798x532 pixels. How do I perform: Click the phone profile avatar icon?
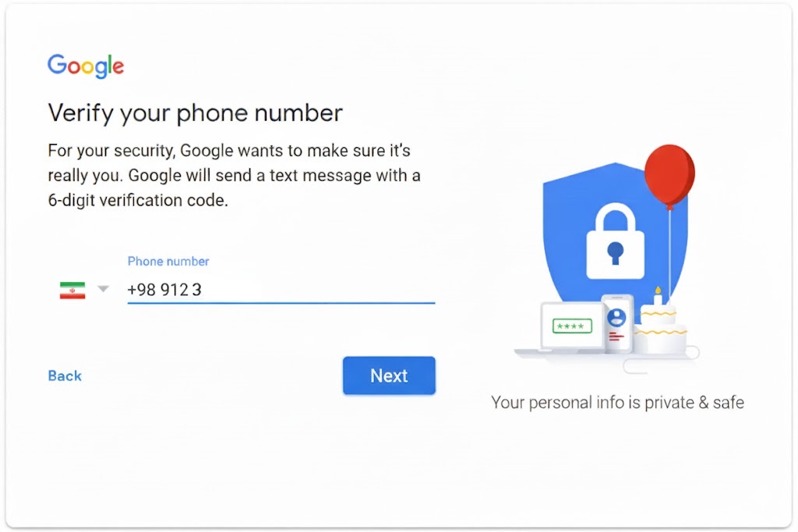[x=616, y=317]
